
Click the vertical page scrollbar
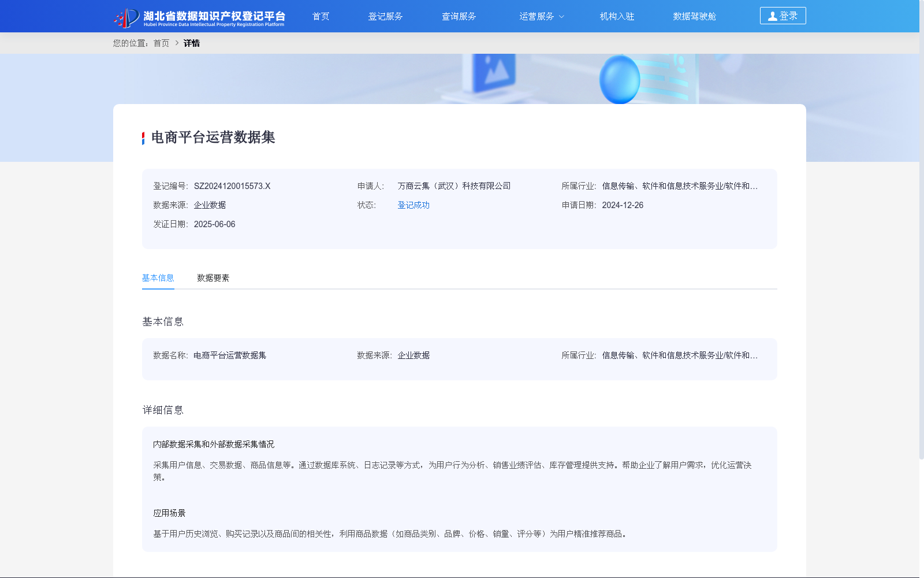pos(922,231)
